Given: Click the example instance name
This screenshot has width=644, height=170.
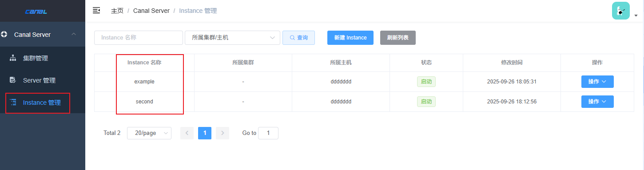Looking at the screenshot, I should [144, 82].
